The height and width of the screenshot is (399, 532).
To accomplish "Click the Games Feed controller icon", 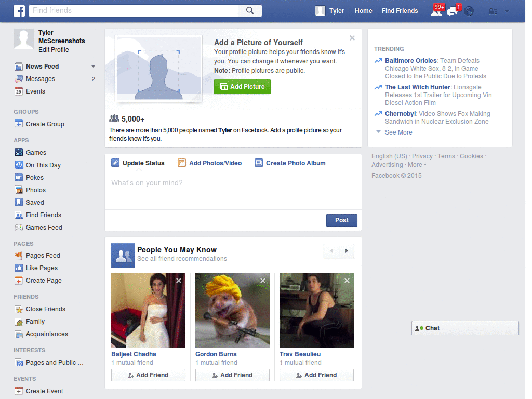I will (19, 228).
